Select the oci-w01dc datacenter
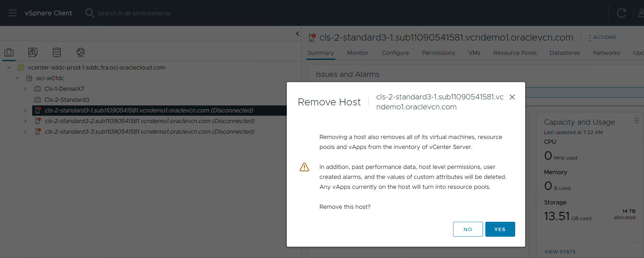 pos(50,78)
